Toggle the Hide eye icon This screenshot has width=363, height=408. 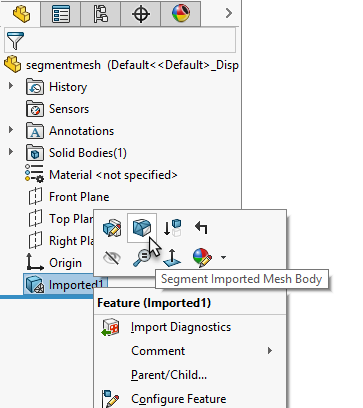[112, 258]
